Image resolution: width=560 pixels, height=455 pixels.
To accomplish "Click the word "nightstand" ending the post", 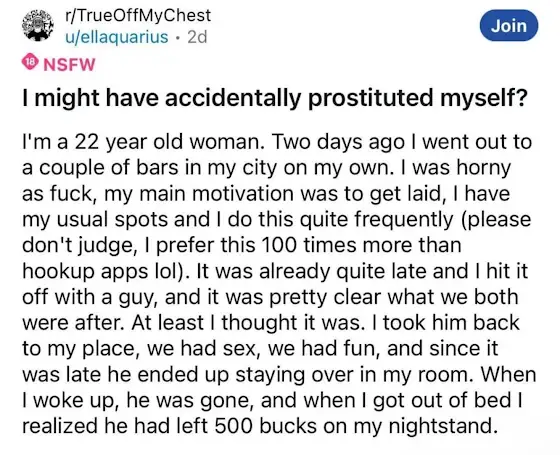I will pos(443,426).
